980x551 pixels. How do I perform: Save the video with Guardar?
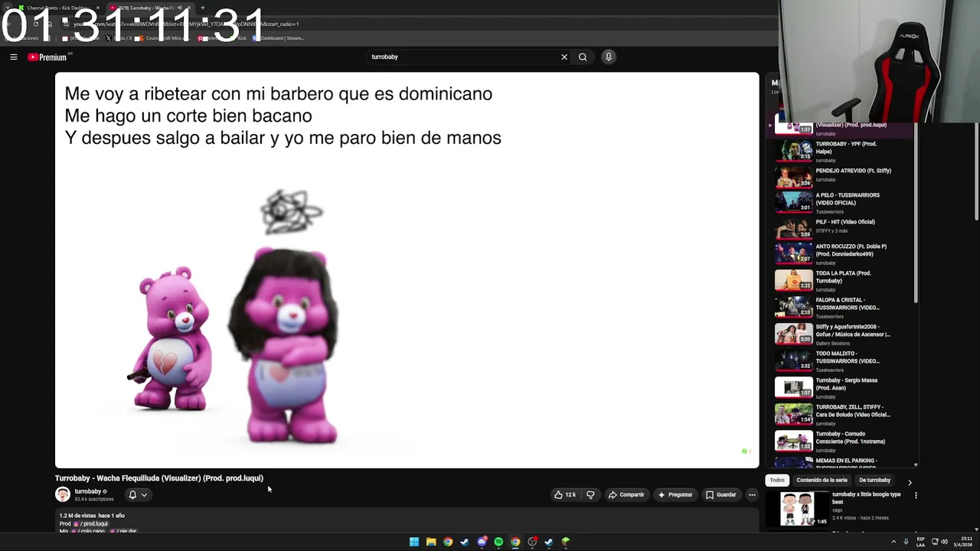coord(721,494)
